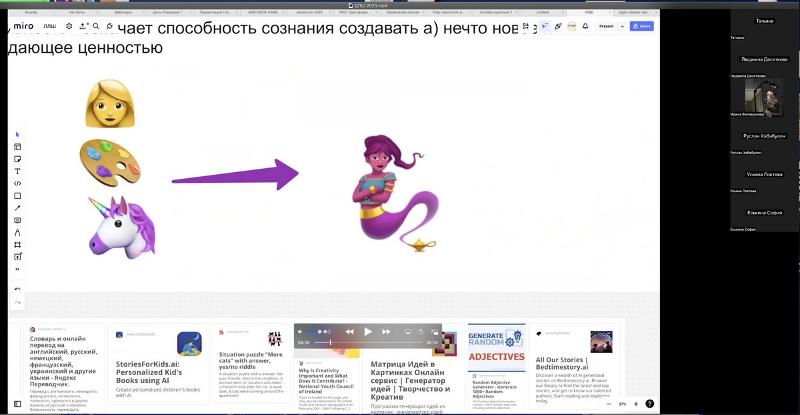The height and width of the screenshot is (415, 800).
Task: Expand more tools in Miro toolbar
Action: (x=17, y=269)
